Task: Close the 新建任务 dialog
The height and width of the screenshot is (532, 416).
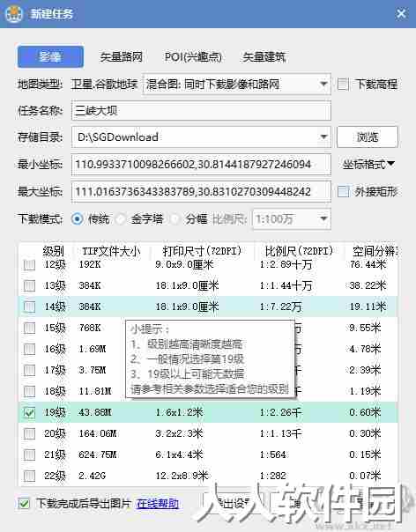Action: pyautogui.click(x=401, y=13)
